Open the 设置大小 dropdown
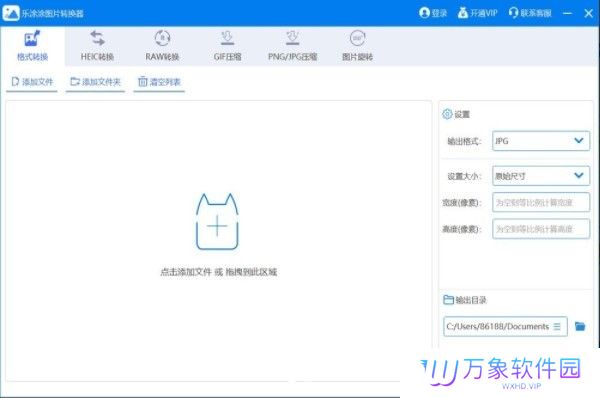 tap(541, 176)
